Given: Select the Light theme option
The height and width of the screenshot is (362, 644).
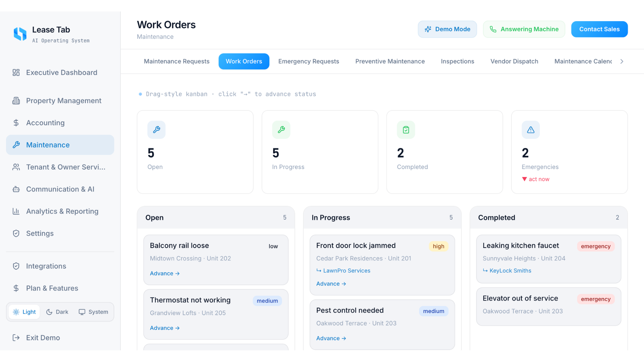Looking at the screenshot, I should [x=24, y=312].
